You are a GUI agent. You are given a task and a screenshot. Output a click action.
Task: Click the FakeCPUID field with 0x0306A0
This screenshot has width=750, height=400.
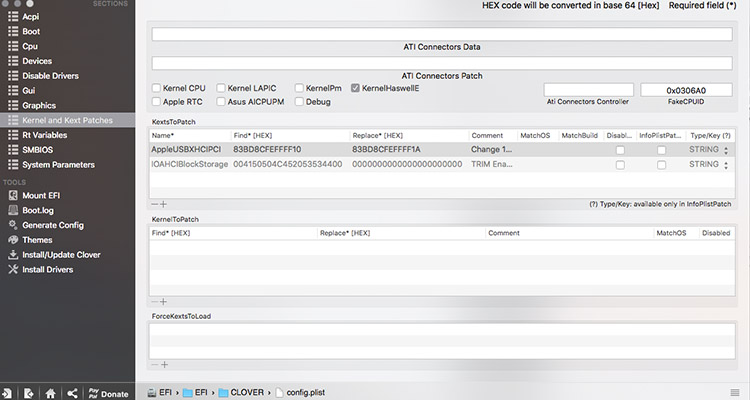click(x=686, y=90)
